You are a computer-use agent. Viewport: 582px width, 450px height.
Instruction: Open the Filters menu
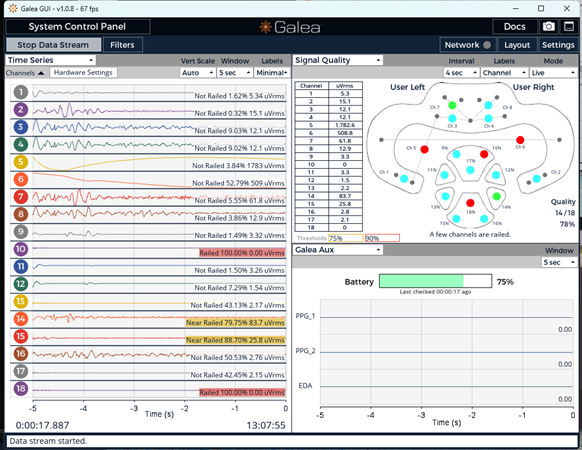(x=122, y=45)
